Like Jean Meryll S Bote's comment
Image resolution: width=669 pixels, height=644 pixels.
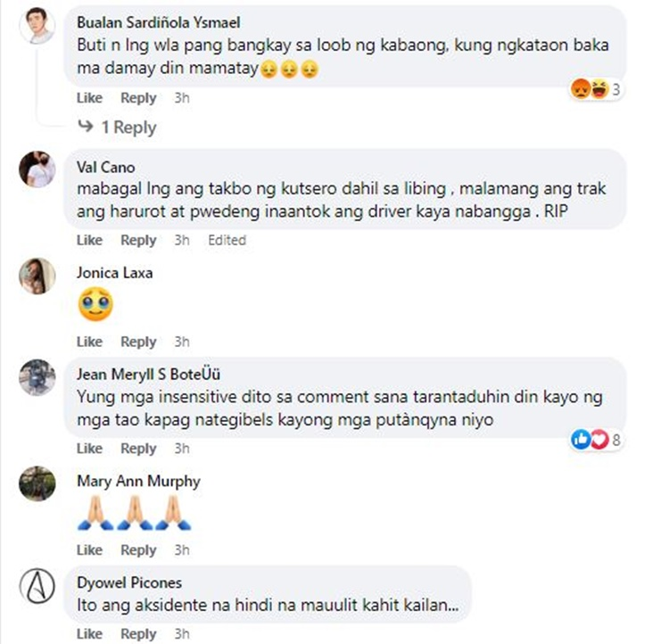[89, 448]
